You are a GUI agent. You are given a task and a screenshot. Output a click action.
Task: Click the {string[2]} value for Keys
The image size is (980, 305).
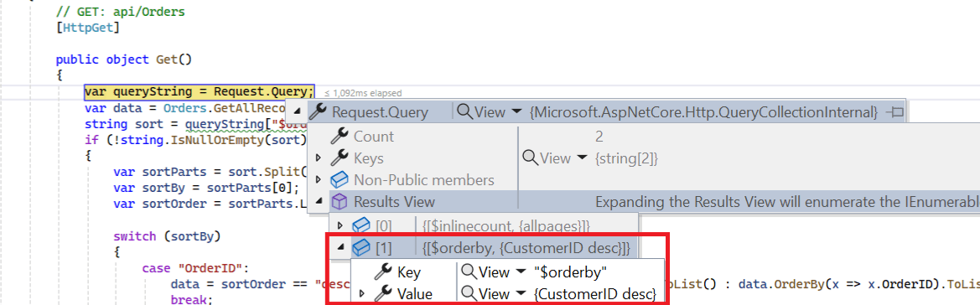625,158
